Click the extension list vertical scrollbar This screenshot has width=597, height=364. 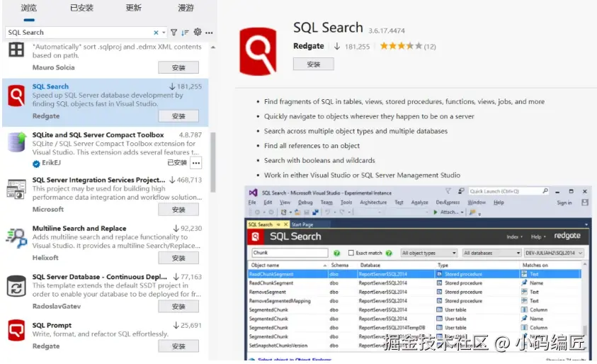point(213,163)
